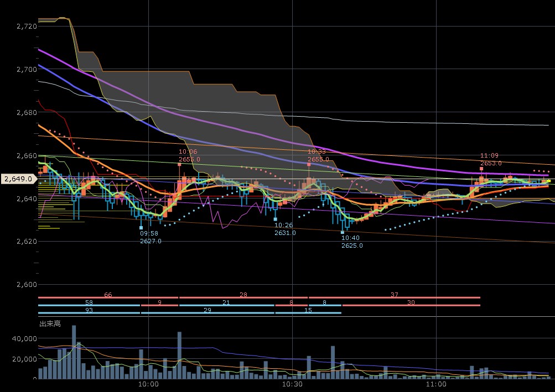Click the red segment bar labeled 37
Image resolution: width=555 pixels, height=392 pixels.
point(394,297)
